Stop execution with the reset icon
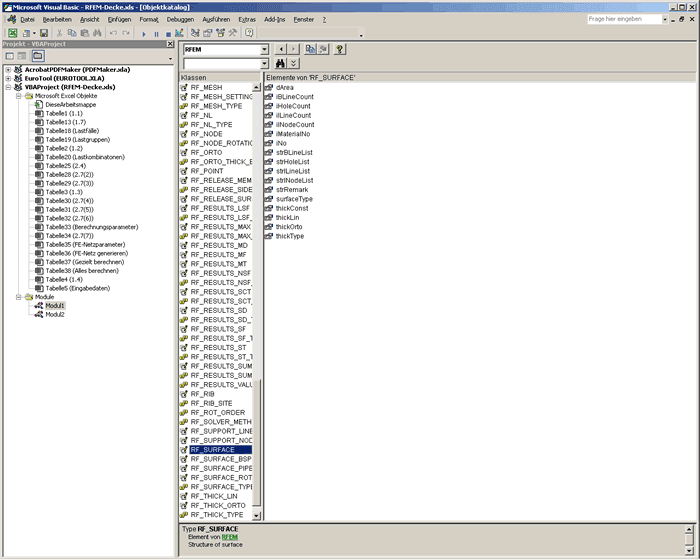 point(168,33)
